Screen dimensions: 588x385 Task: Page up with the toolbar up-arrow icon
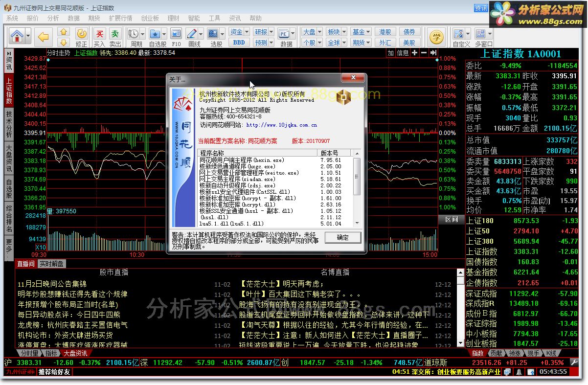(x=64, y=31)
